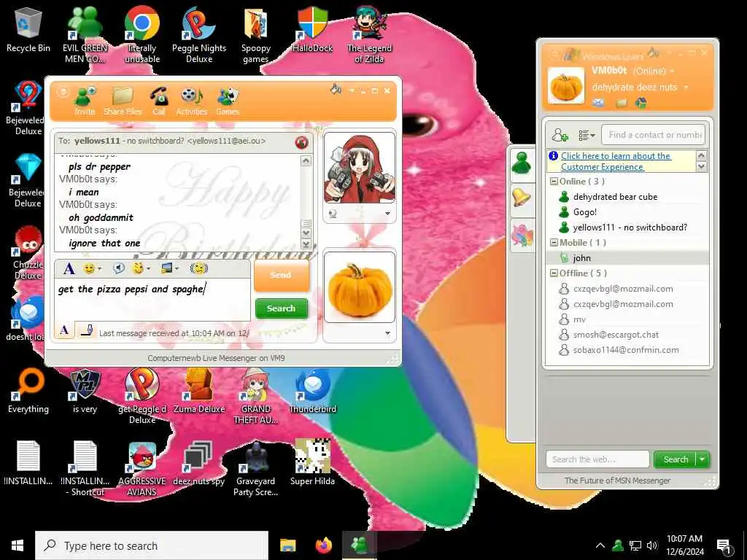Screen dimensions: 747x560
Task: Invite someone to the conversation
Action: tap(85, 101)
